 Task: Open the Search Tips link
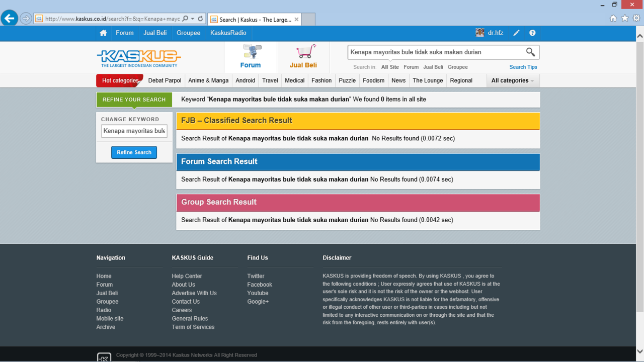click(523, 67)
